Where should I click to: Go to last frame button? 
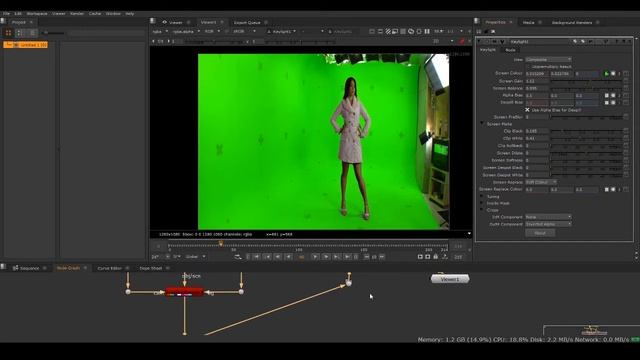click(347, 257)
